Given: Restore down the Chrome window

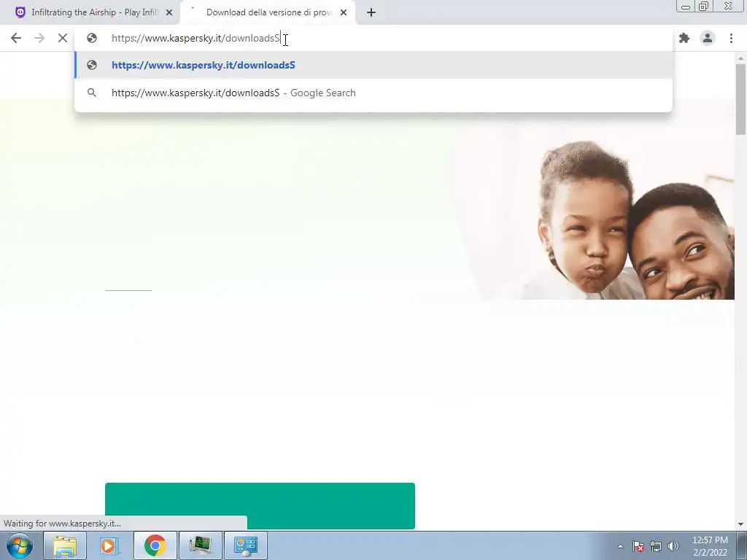Looking at the screenshot, I should [x=704, y=6].
